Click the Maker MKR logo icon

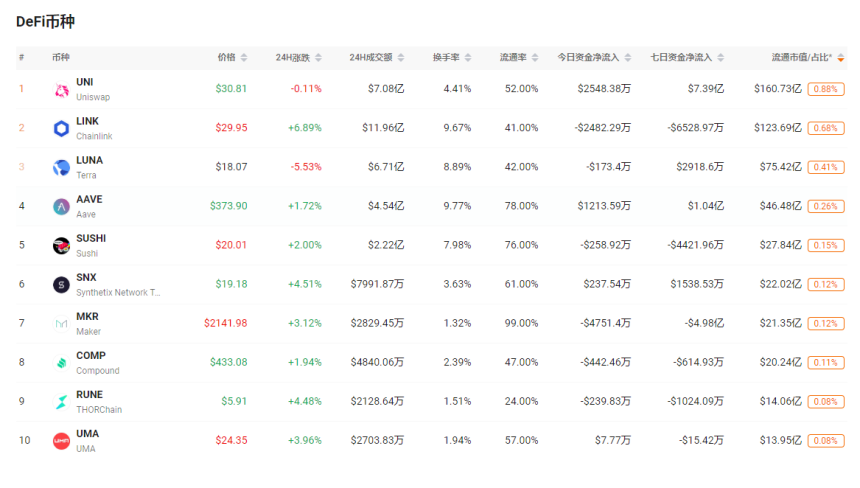coord(61,324)
